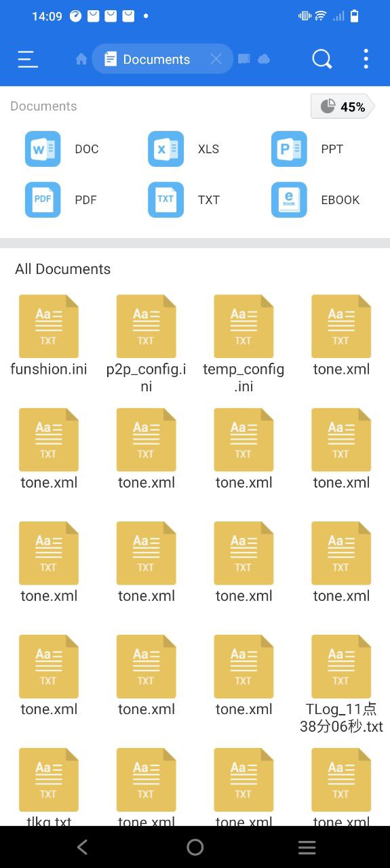Tap the home icon in path bar
This screenshot has height=868, width=390.
pos(81,60)
